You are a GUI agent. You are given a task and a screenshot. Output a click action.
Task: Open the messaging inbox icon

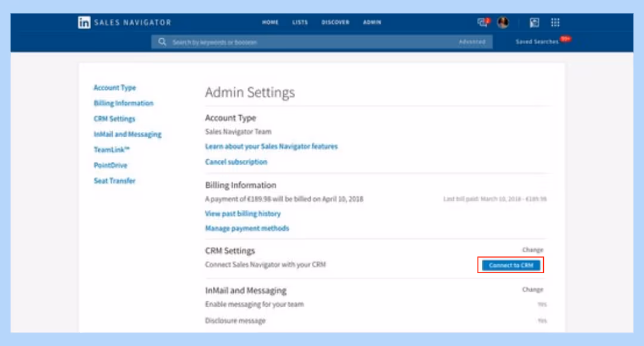tap(483, 22)
